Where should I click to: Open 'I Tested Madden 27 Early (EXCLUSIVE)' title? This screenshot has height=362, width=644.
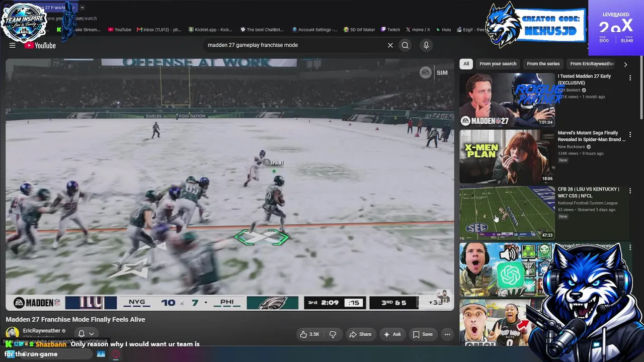(x=584, y=79)
